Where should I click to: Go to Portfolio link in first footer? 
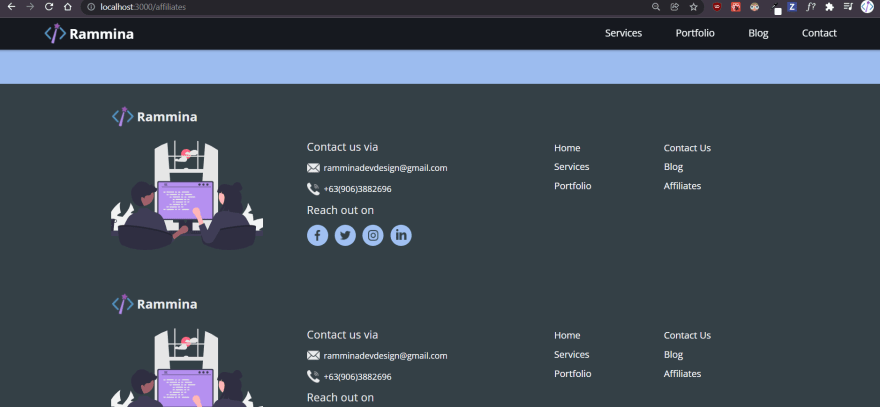click(x=572, y=186)
